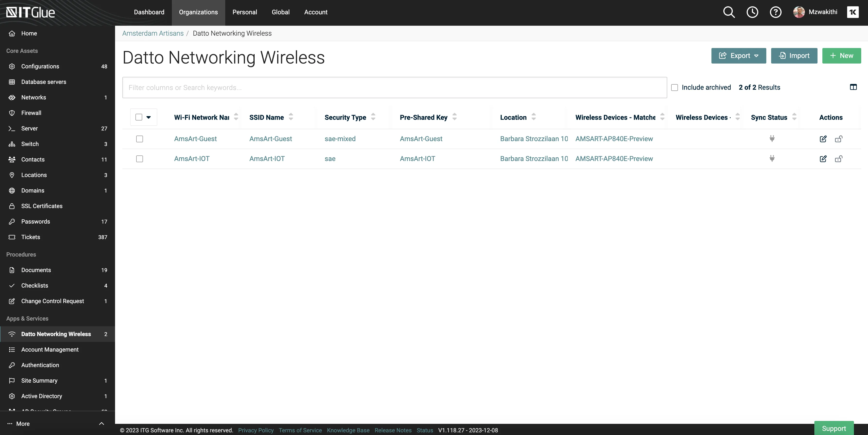
Task: Go to Amsterdam Artisans breadcrumb link
Action: click(153, 33)
